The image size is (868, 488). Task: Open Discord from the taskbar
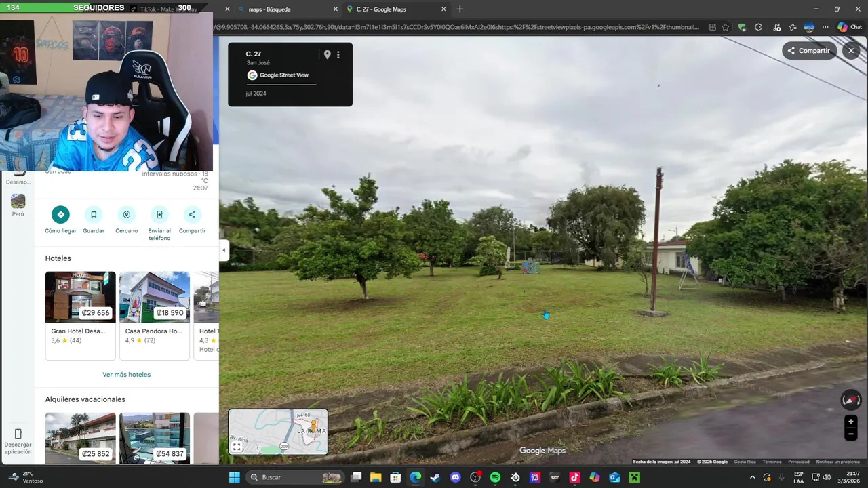pos(455,477)
